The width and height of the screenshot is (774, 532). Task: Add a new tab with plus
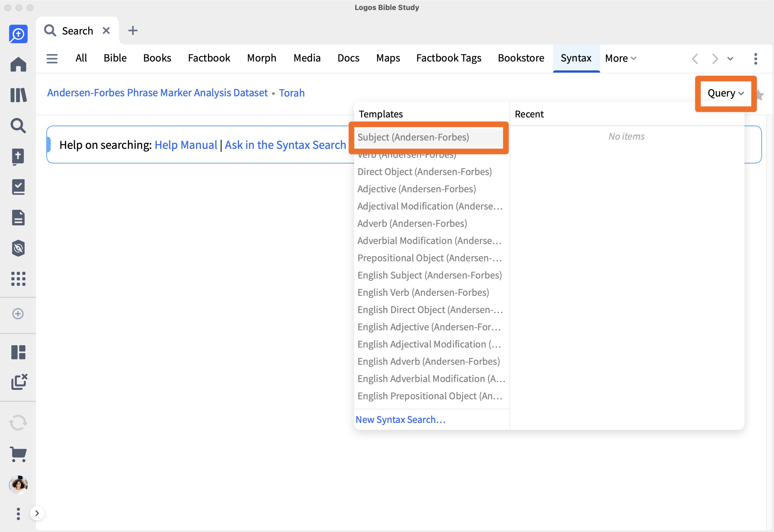133,31
